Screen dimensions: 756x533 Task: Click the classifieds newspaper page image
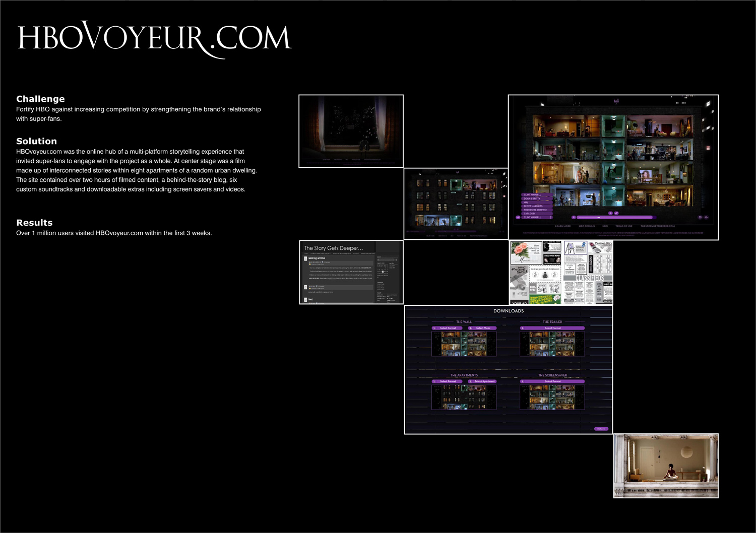[561, 272]
